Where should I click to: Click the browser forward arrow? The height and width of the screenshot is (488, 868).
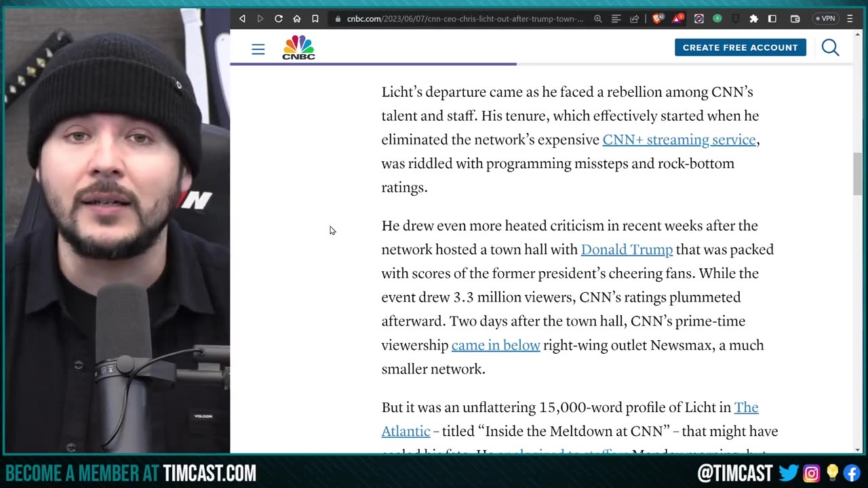(x=260, y=19)
